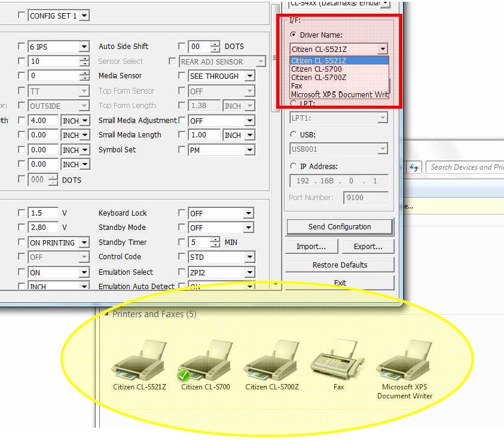This screenshot has height=442, width=504.
Task: Expand the Media Sensor SEE THROUGH dropdown
Action: (x=250, y=76)
